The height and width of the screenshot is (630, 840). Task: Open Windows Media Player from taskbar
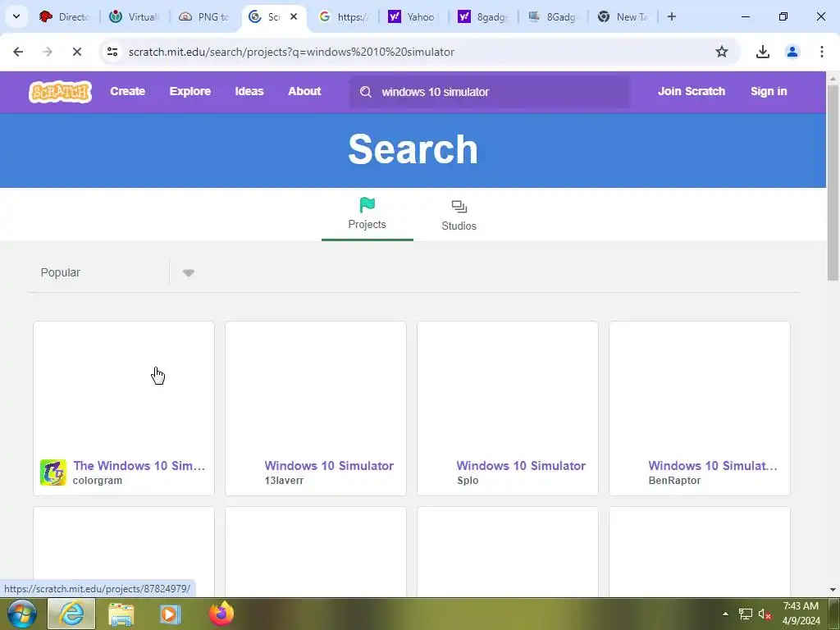pos(171,614)
